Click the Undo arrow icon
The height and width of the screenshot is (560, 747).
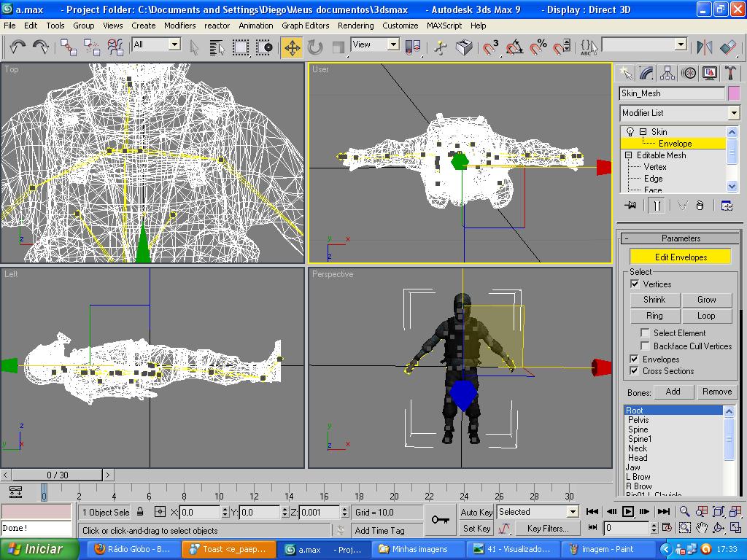point(18,48)
